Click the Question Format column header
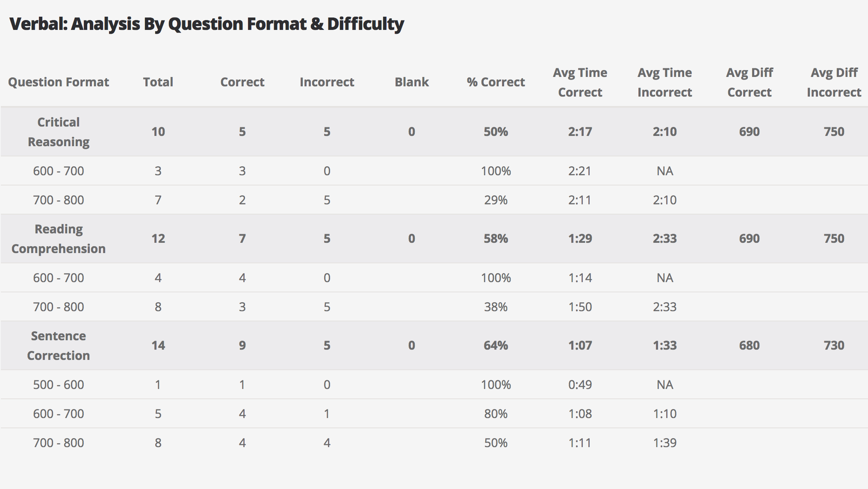 59,82
